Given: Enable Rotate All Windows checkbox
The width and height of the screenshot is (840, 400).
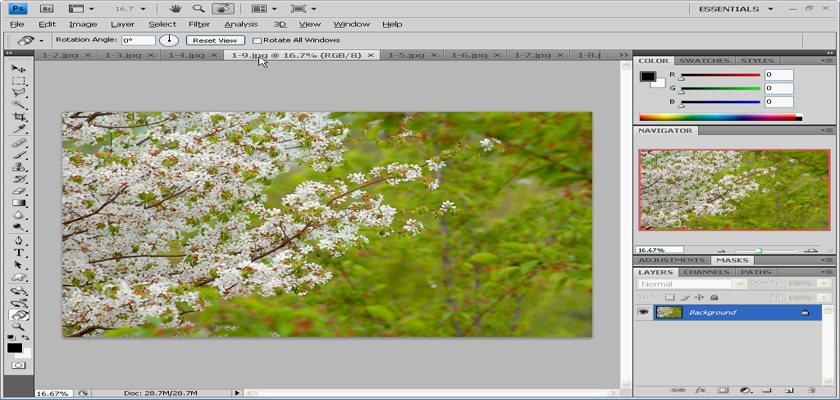Looking at the screenshot, I should tap(257, 40).
